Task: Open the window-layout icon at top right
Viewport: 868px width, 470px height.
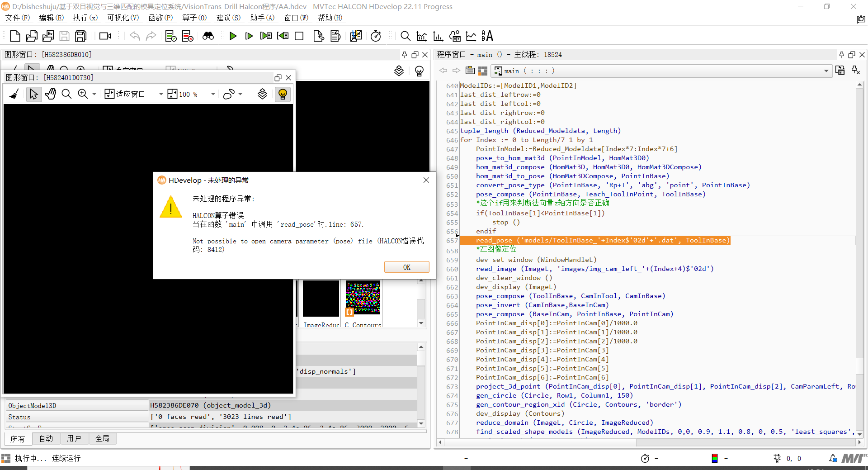Action: point(861,19)
